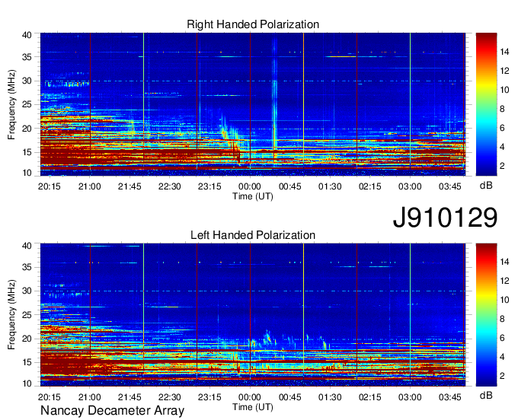Click 00:45 time tick on Left Handed plot
The height and width of the screenshot is (420, 518).
coord(289,397)
